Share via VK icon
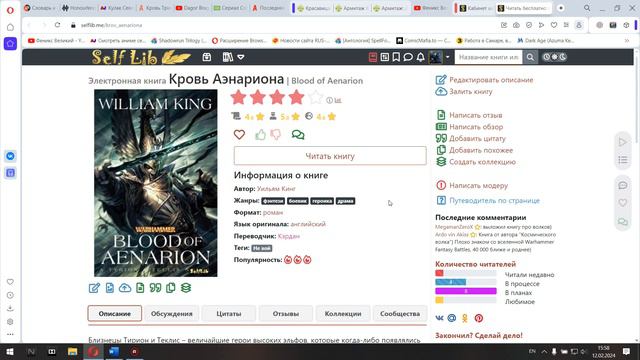640x360 pixels. (440, 318)
